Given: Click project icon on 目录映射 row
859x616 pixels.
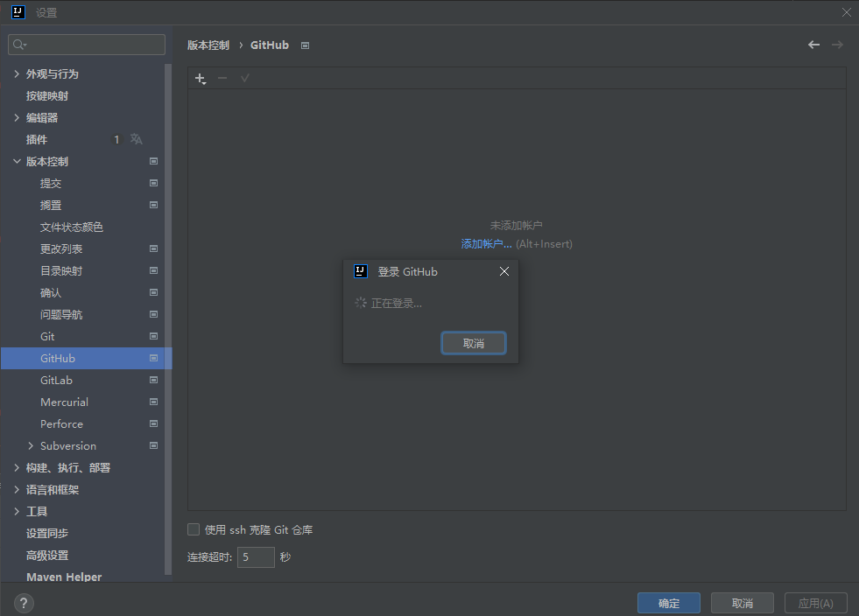Looking at the screenshot, I should click(154, 271).
